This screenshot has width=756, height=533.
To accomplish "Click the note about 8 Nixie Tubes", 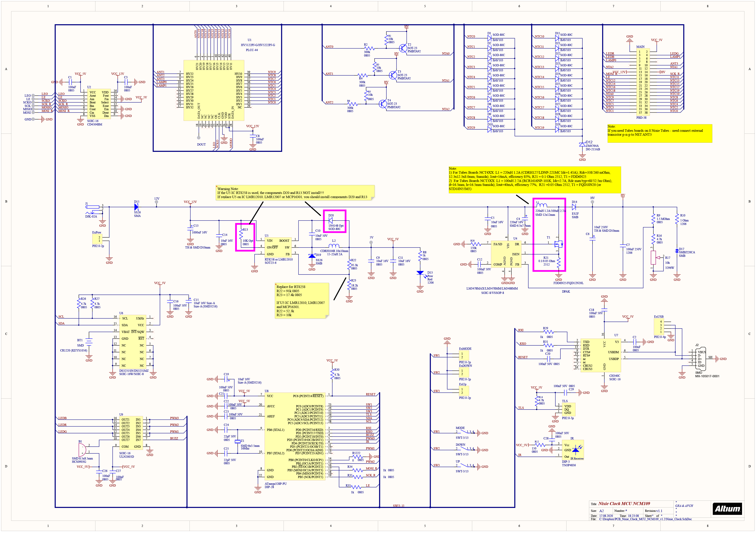I will click(x=660, y=133).
